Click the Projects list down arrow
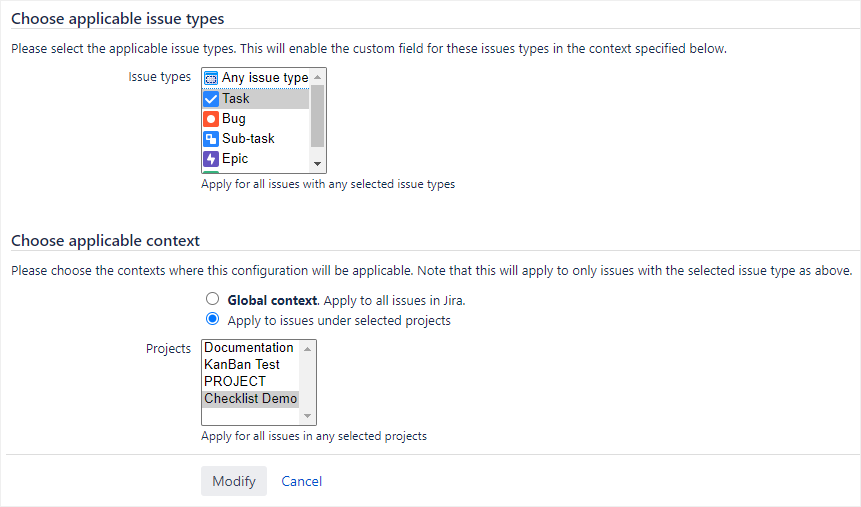861x507 pixels. tap(308, 417)
